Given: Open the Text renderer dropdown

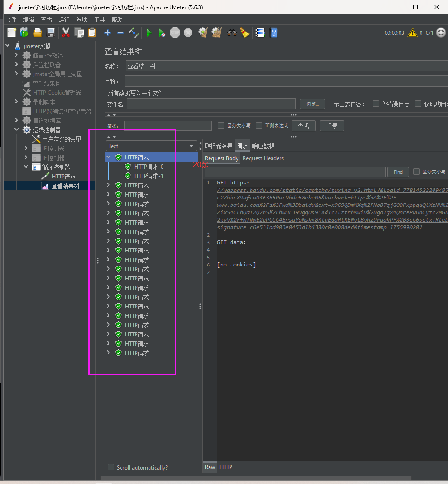Looking at the screenshot, I should 151,146.
